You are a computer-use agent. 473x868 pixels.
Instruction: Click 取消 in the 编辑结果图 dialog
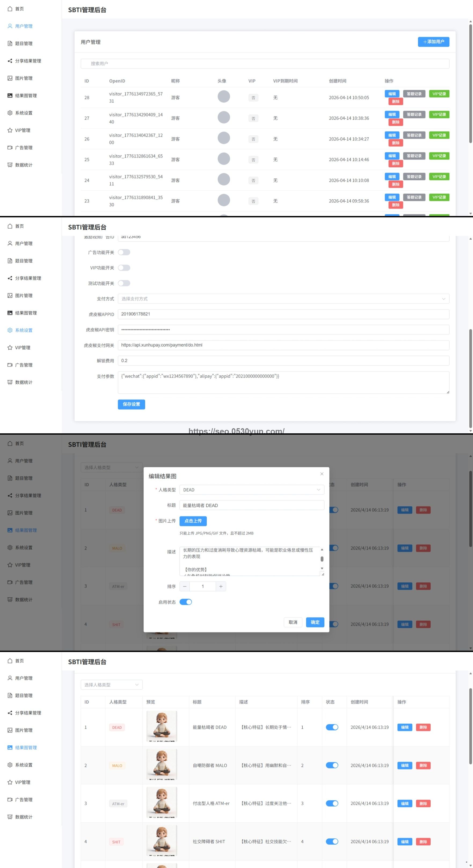tap(293, 622)
